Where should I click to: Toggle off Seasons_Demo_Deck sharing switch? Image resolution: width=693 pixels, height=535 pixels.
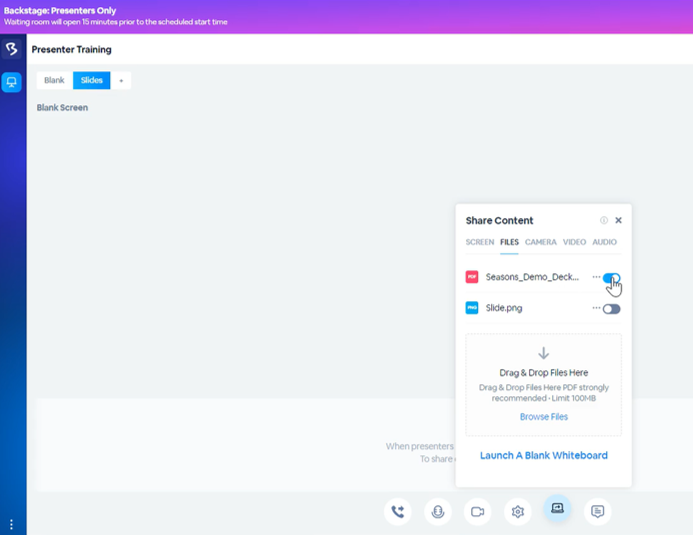pyautogui.click(x=611, y=278)
